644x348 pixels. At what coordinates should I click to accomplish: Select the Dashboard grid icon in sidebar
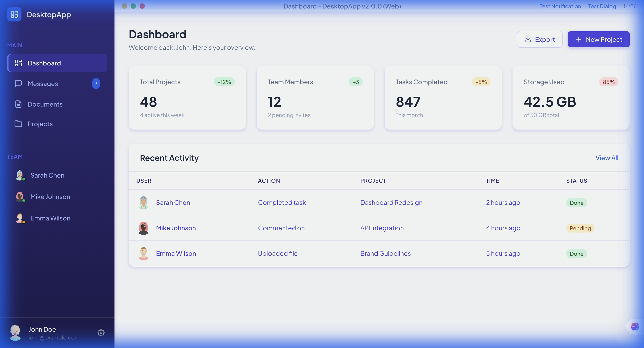pyautogui.click(x=18, y=63)
